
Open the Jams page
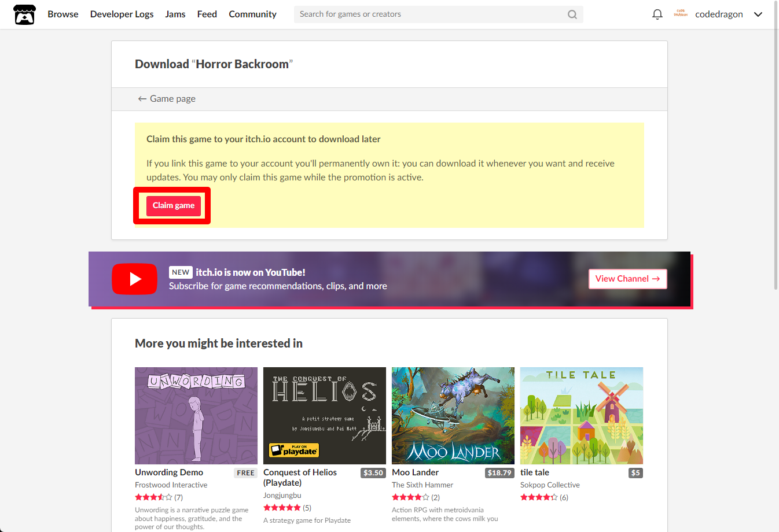(175, 14)
